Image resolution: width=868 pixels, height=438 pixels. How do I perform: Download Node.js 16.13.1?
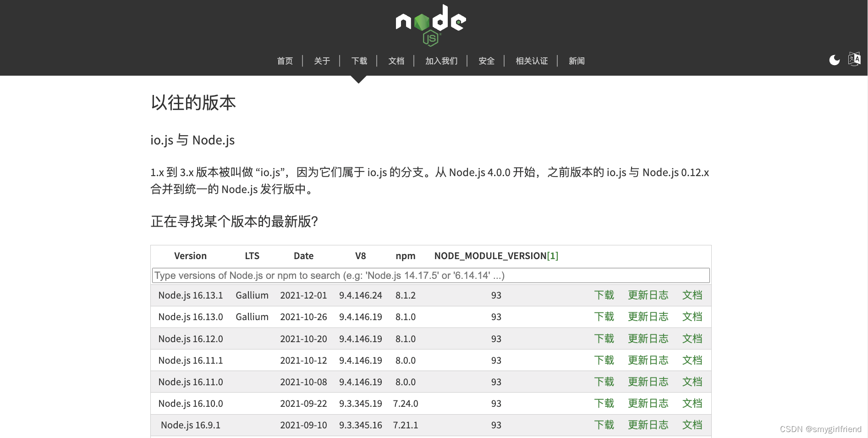tap(604, 295)
